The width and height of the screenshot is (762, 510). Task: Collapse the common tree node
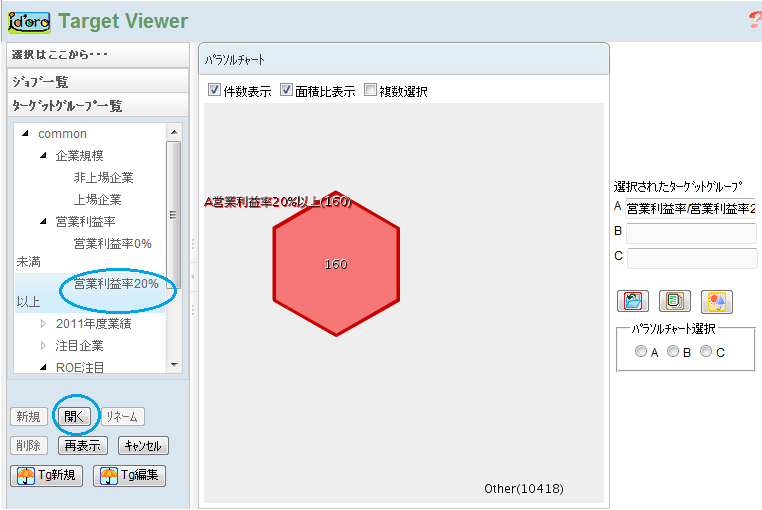[x=25, y=134]
